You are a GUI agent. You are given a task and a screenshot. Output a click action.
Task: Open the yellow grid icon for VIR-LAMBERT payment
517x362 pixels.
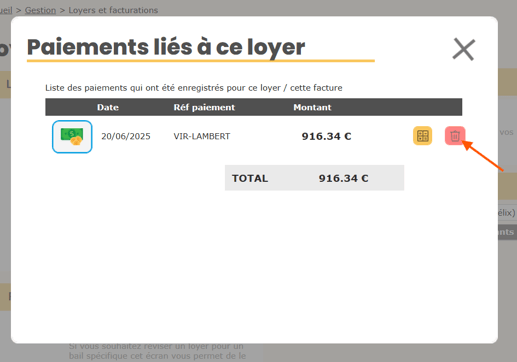(423, 136)
